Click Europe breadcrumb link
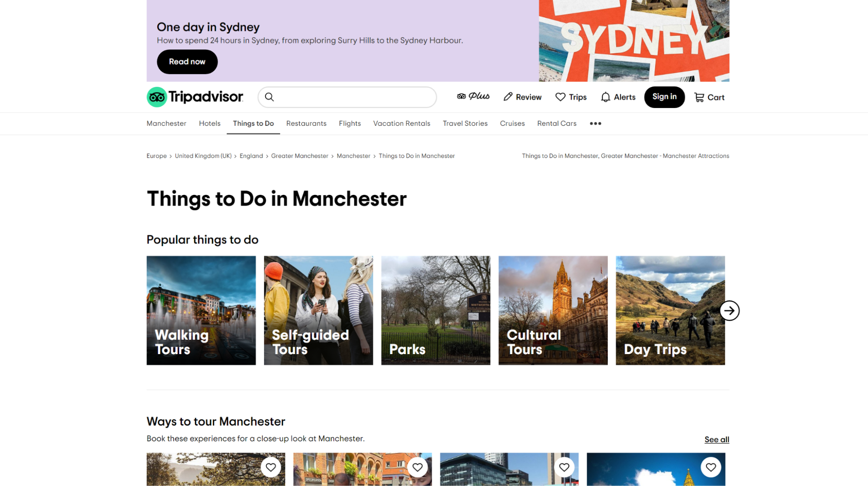This screenshot has height=486, width=868. pyautogui.click(x=156, y=156)
